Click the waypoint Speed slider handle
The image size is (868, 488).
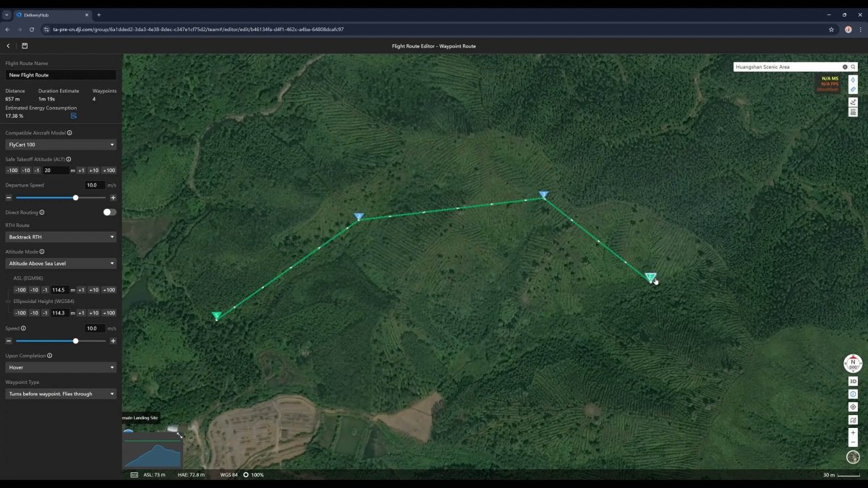(75, 341)
